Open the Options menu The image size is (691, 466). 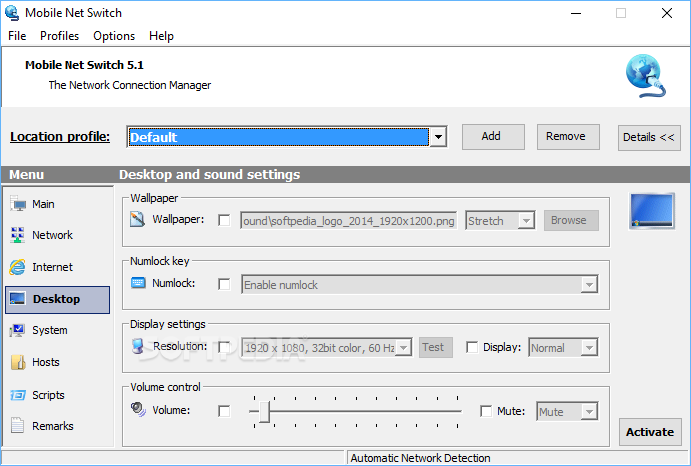114,36
